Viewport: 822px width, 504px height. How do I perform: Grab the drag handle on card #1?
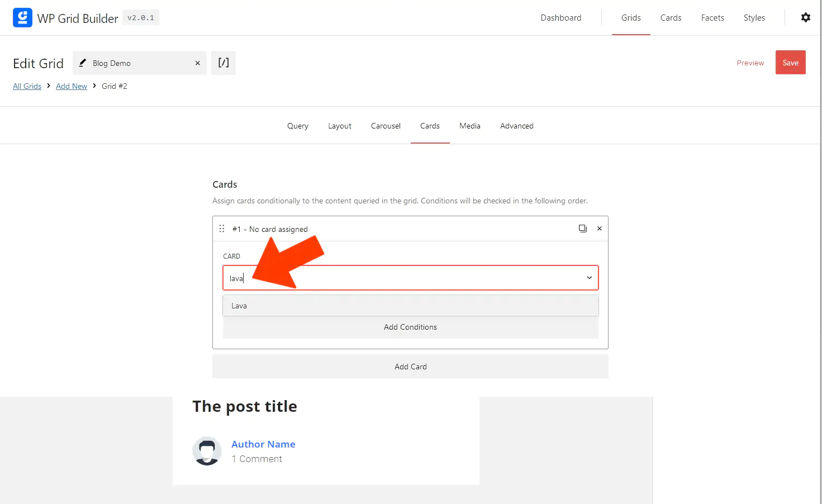222,229
